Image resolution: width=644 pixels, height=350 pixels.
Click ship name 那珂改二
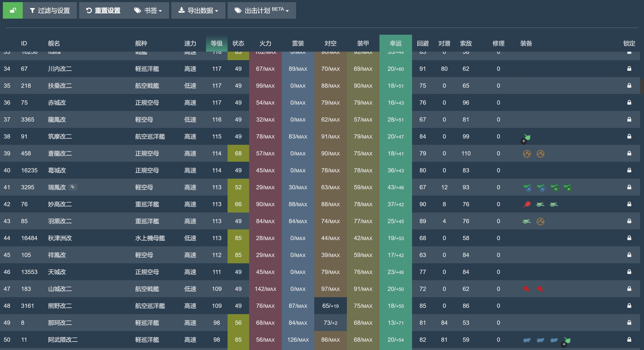[60, 323]
